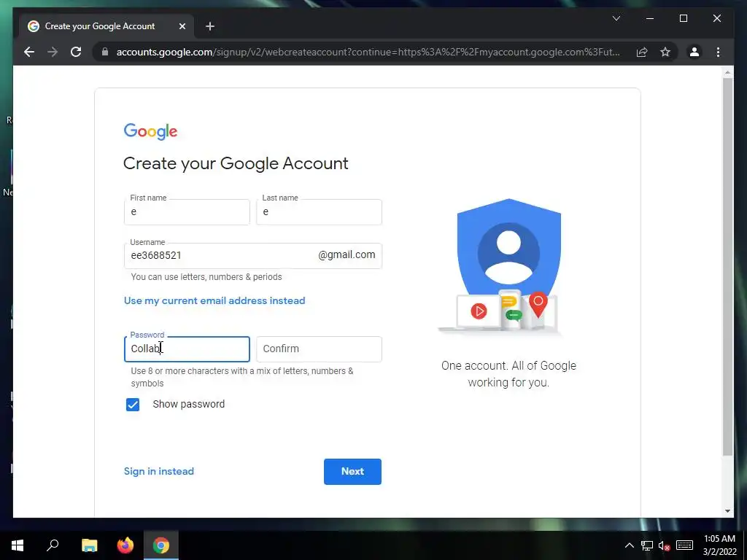Screen dimensions: 747x560
Task: Maximize the Chrome window
Action: coord(683,18)
